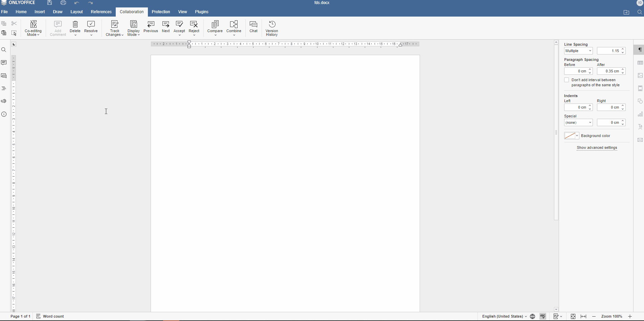Open the Navigation headings panel
Viewport: 644px width, 321px height.
pos(4,88)
